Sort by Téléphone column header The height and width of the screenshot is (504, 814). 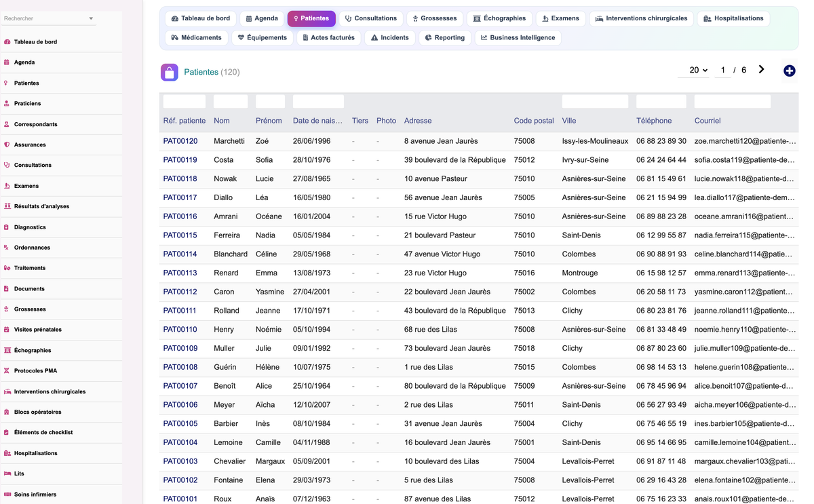[x=654, y=121]
